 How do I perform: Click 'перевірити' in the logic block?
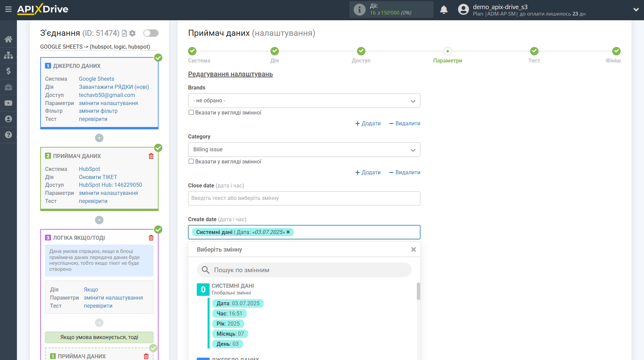(x=98, y=306)
